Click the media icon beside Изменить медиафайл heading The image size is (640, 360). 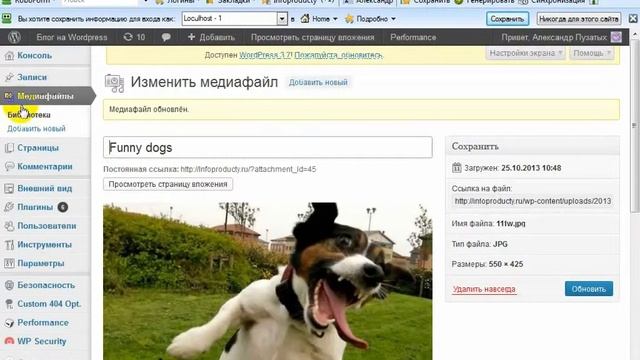click(114, 83)
